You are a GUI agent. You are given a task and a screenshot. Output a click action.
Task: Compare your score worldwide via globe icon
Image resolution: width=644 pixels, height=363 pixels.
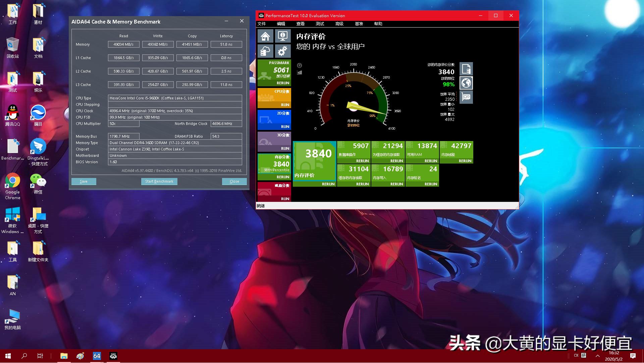click(466, 83)
